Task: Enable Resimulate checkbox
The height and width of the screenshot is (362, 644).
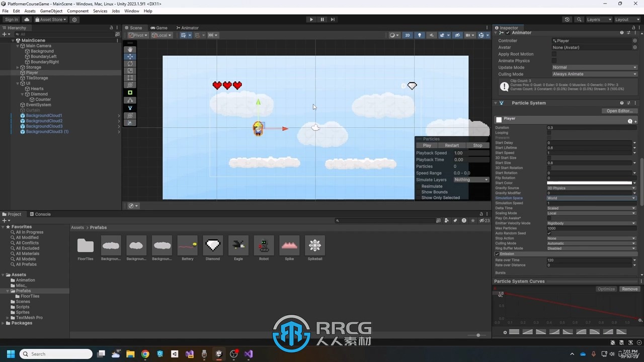Action: tap(418, 186)
